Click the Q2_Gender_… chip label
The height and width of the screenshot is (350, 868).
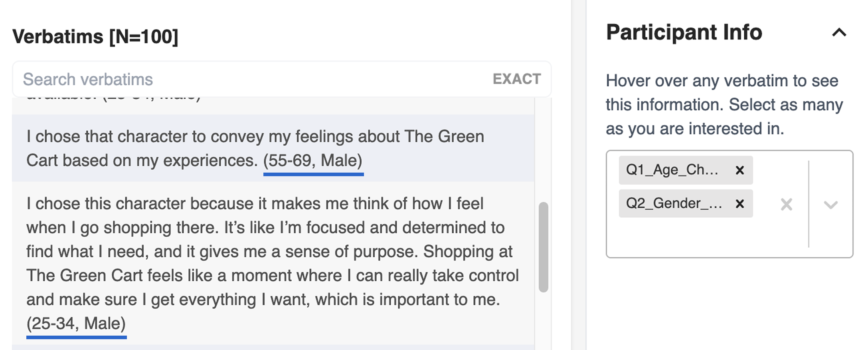[674, 204]
